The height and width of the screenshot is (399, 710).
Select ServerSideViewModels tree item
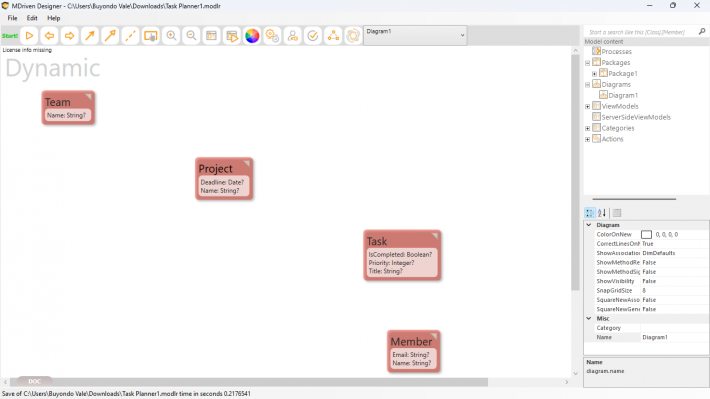(x=636, y=117)
